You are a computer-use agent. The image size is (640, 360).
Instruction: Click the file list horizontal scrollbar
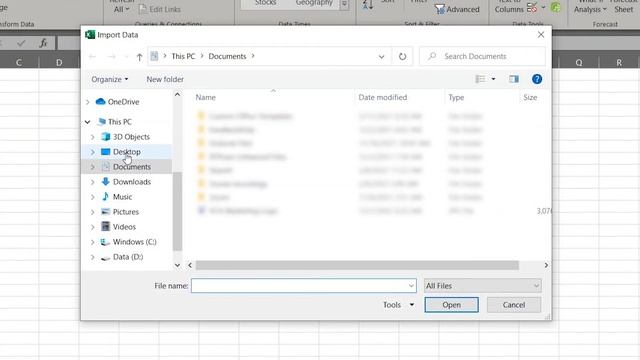tap(357, 265)
